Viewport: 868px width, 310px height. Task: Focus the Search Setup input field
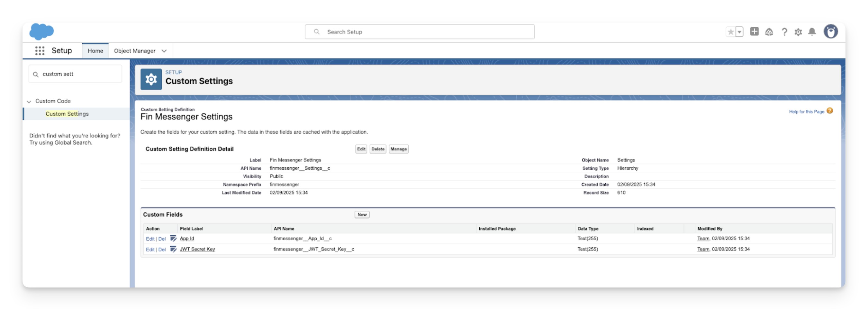click(x=420, y=32)
